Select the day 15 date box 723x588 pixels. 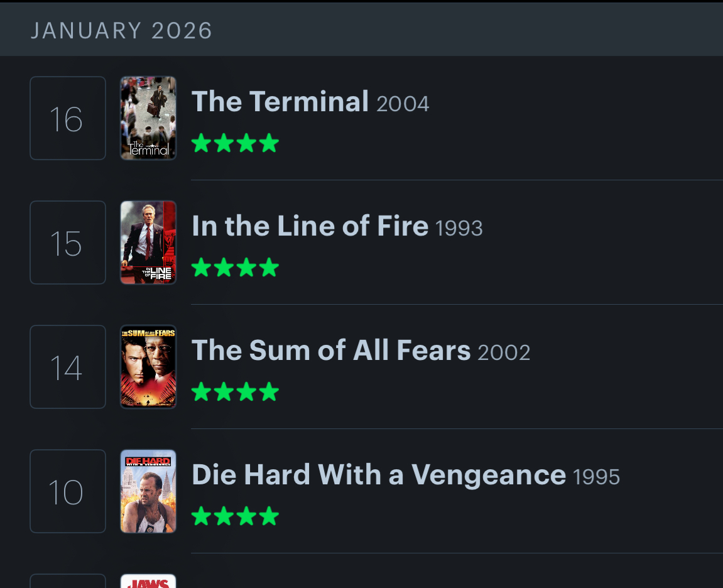pyautogui.click(x=68, y=242)
